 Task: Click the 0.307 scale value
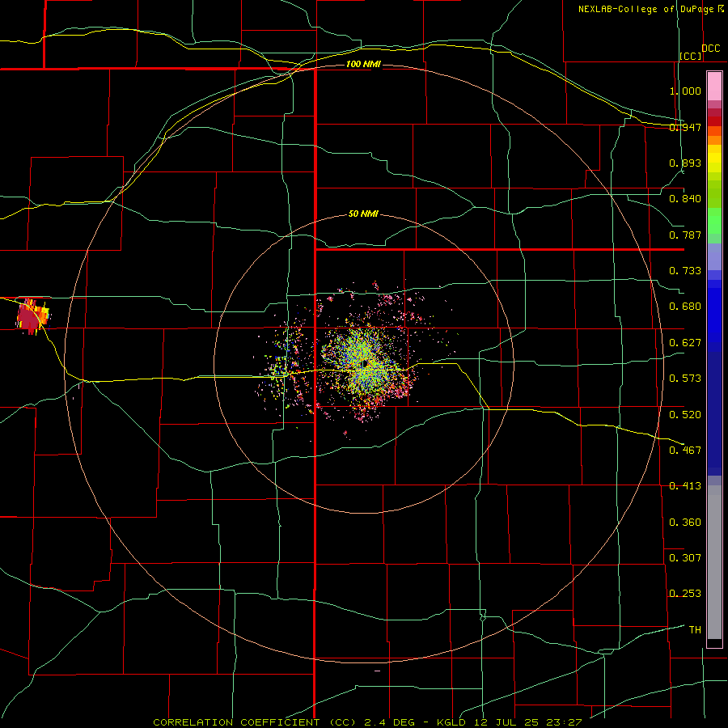(x=685, y=558)
